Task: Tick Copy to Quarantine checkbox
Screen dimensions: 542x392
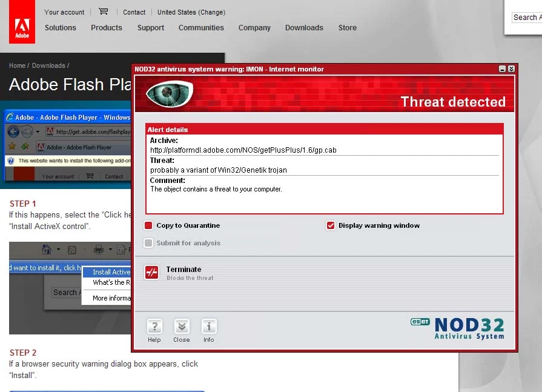Action: (x=148, y=225)
